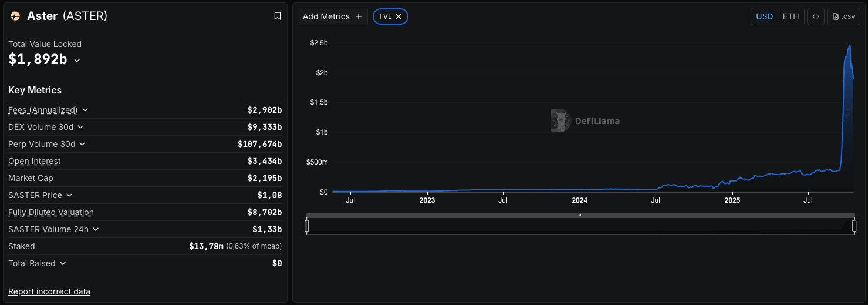This screenshot has width=868, height=305.
Task: Click the embed code icon button
Action: pos(815,16)
